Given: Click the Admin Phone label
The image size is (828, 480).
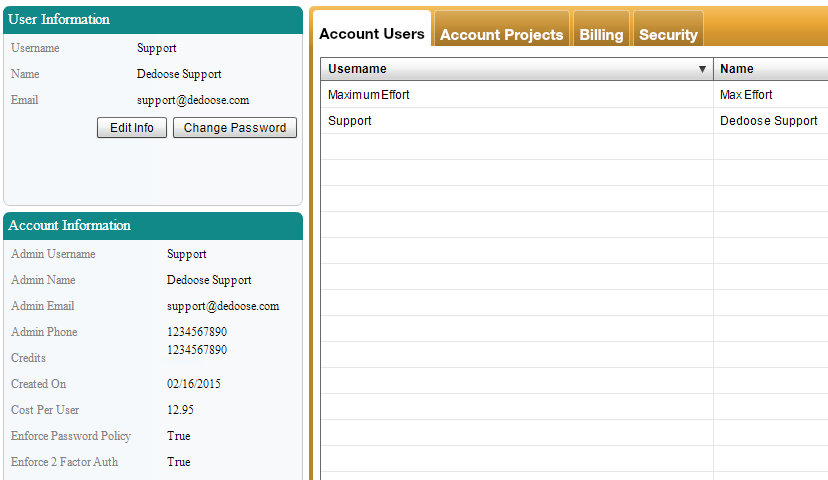Looking at the screenshot, I should [x=44, y=332].
